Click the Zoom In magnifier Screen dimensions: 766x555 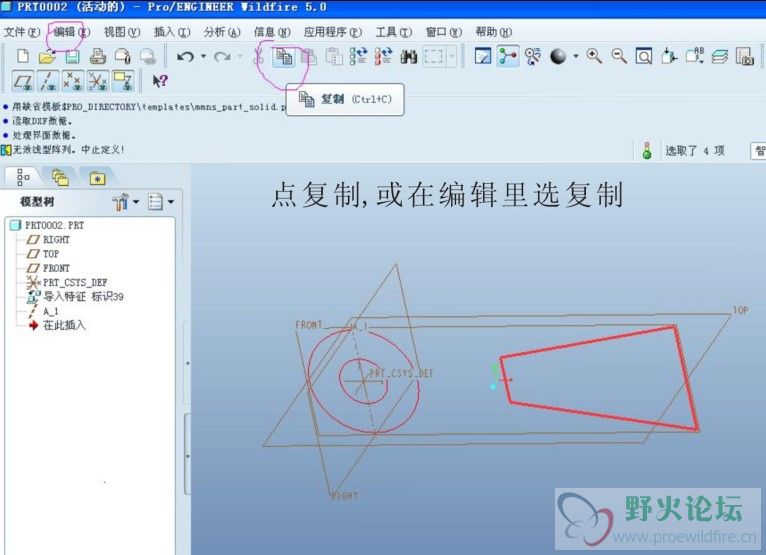pyautogui.click(x=594, y=57)
